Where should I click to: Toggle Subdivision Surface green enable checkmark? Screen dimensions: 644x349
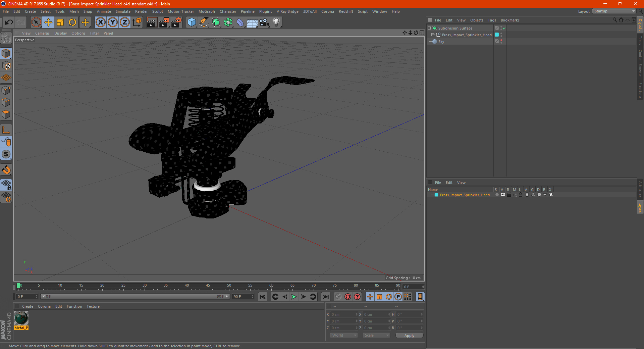click(x=504, y=28)
